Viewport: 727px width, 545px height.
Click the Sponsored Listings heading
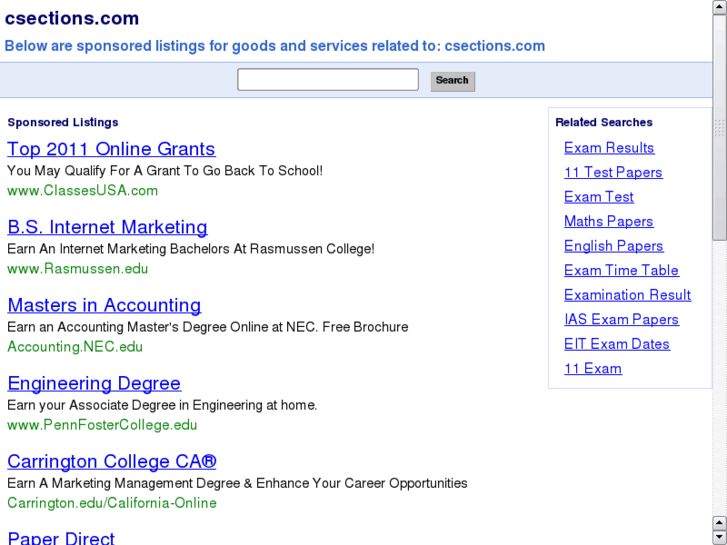pos(63,122)
